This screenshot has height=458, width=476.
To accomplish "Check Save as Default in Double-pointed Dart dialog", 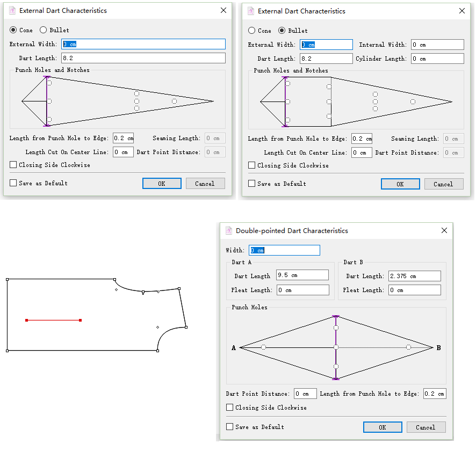I will (x=230, y=427).
